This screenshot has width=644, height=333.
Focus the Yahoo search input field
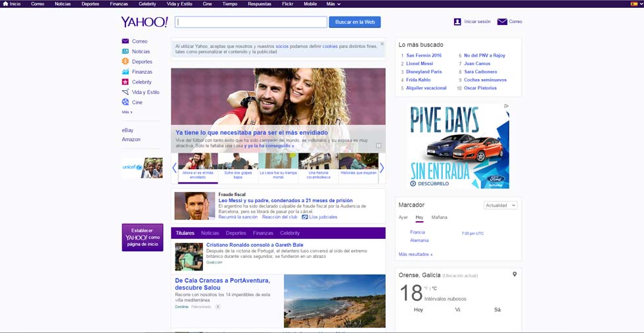pyautogui.click(x=251, y=22)
